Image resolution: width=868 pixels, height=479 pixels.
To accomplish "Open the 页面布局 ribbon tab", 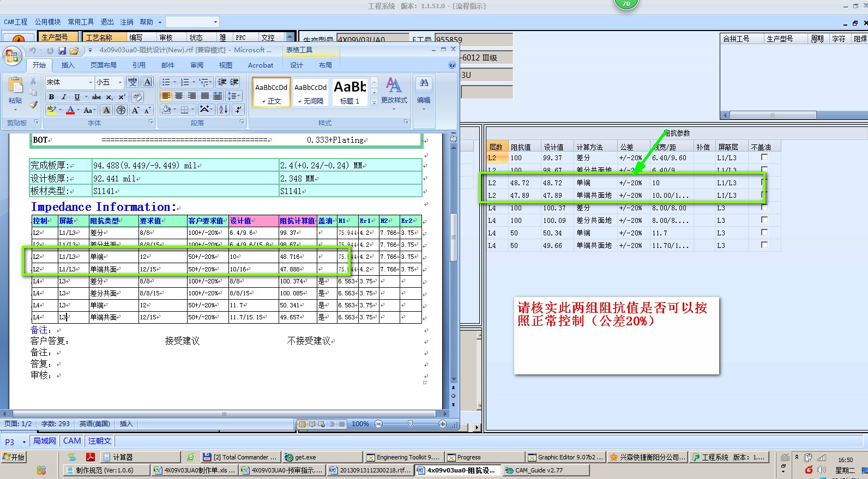I will (104, 65).
